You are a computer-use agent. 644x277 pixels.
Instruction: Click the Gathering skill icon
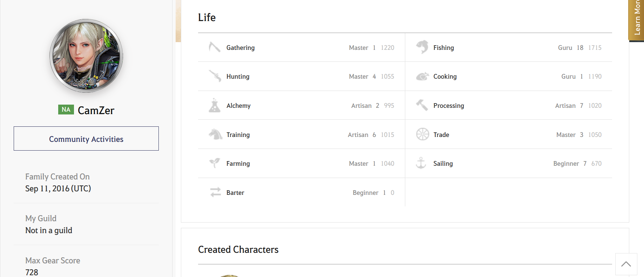pos(215,47)
